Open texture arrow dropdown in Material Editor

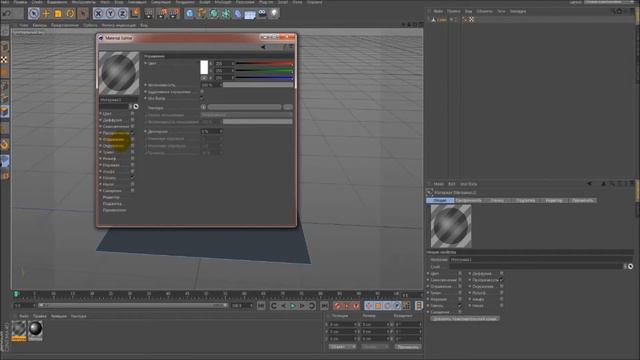(x=203, y=107)
